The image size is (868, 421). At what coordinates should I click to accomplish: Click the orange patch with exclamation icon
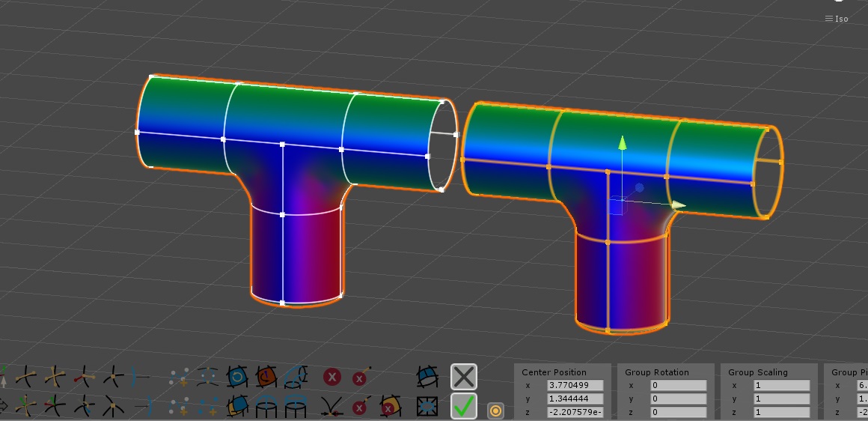tap(266, 378)
